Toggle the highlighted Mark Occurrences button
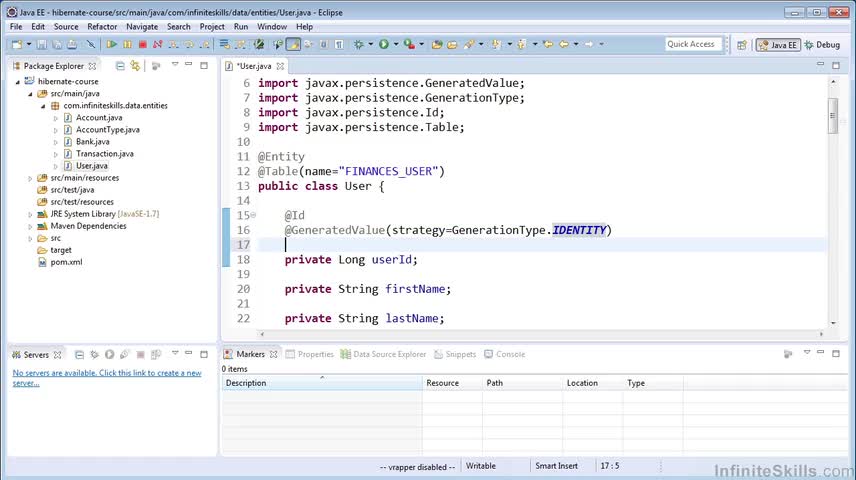 (x=293, y=44)
